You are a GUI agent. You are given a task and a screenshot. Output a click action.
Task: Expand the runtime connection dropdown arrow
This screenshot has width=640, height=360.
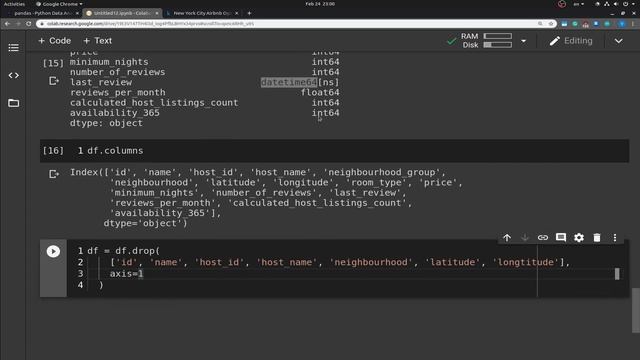524,41
